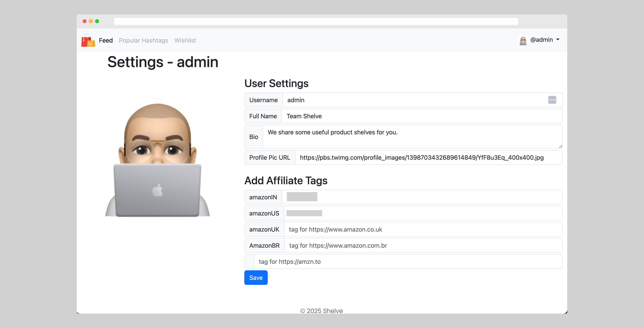Click the red close window dot

click(x=84, y=21)
